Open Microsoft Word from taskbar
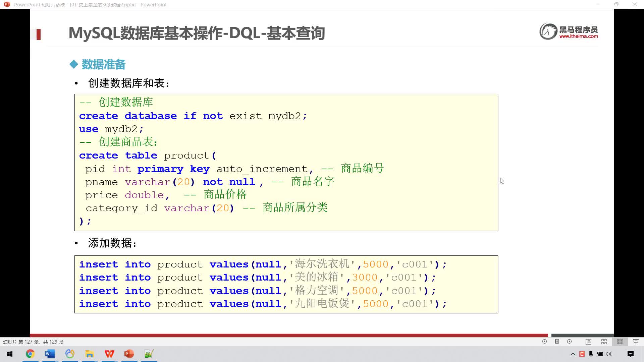 [x=50, y=354]
